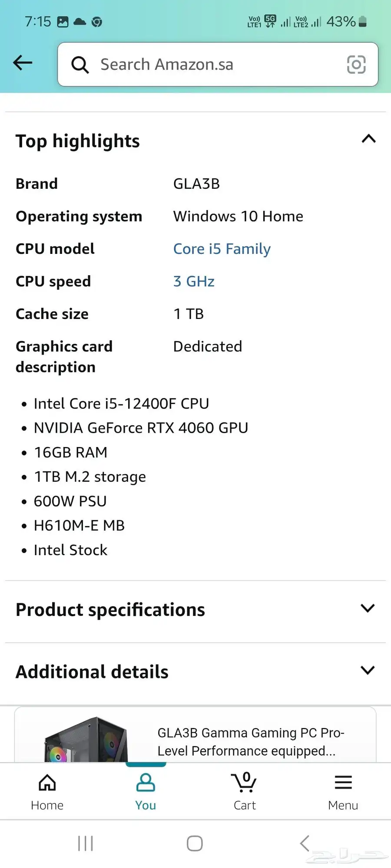The height and width of the screenshot is (868, 391).
Task: Open the Home tab icon
Action: pyautogui.click(x=47, y=783)
